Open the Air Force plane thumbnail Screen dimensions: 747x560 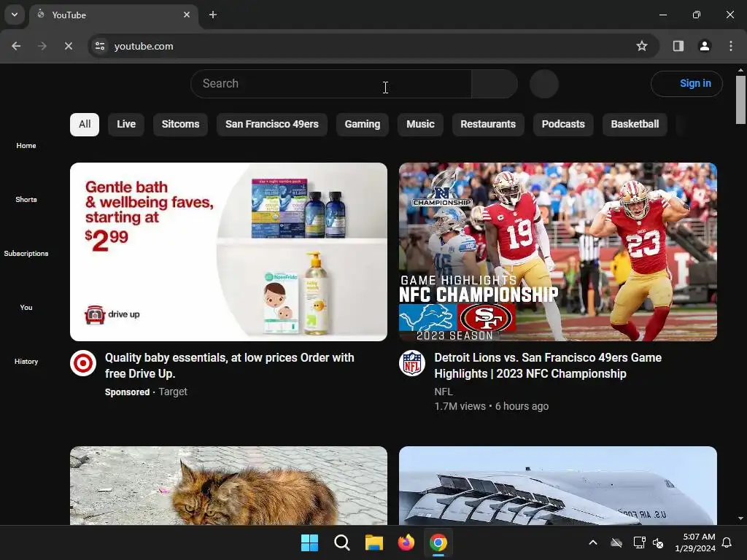click(x=558, y=486)
